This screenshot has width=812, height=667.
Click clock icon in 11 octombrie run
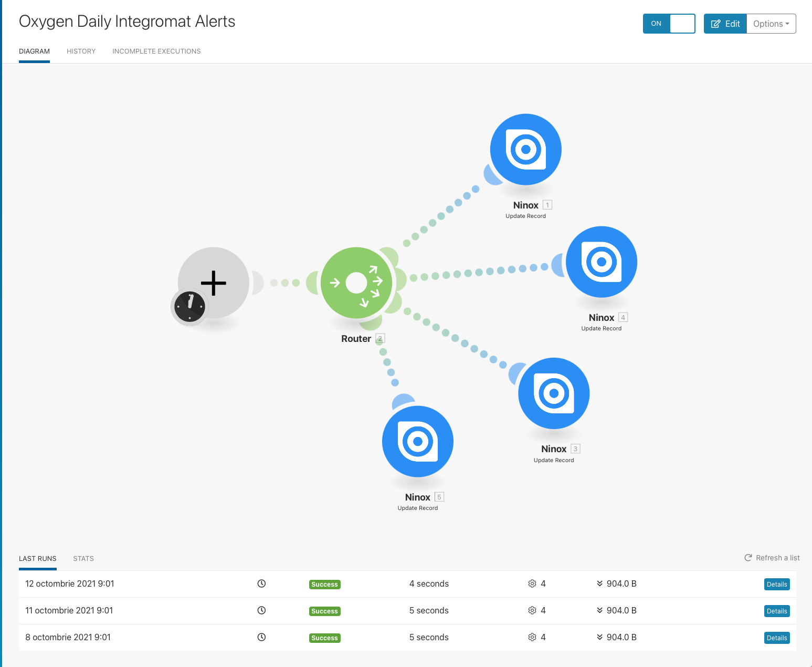pos(261,610)
